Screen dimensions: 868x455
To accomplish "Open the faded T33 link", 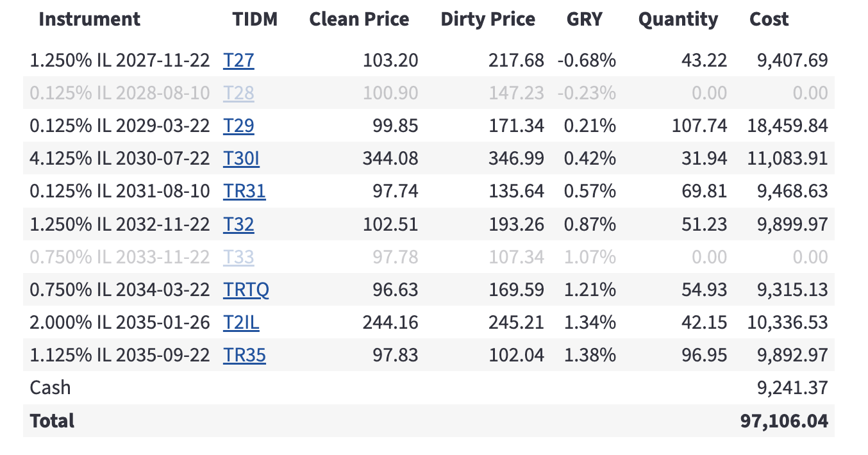I will click(x=238, y=258).
